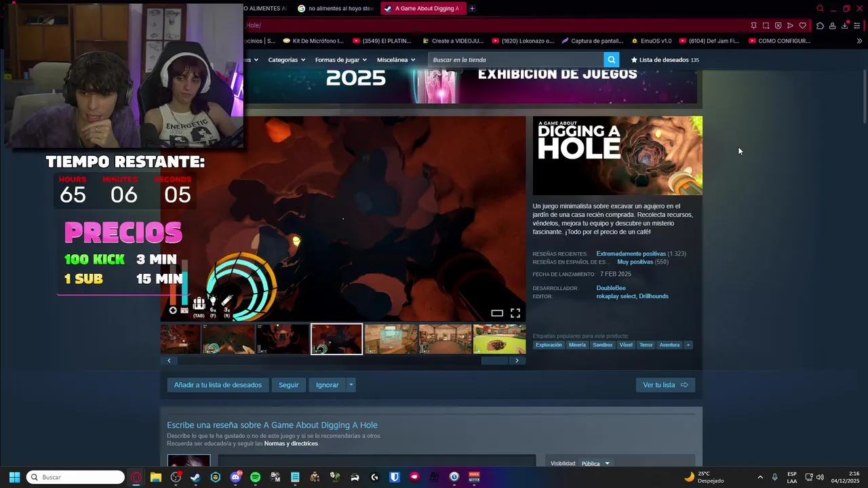Open 'Captura de pantall...' bookmark
The image size is (868, 488).
592,41
